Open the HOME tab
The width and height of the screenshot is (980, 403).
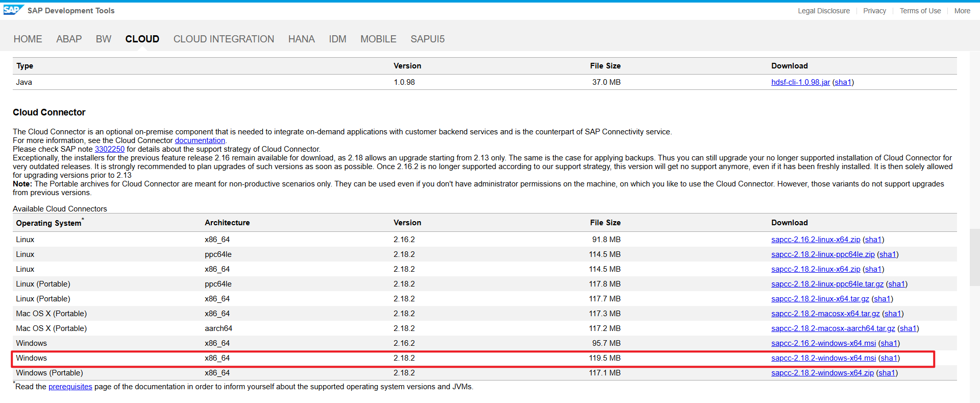28,39
